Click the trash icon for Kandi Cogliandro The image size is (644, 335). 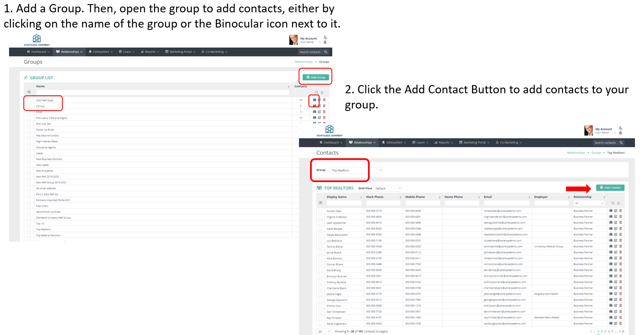[x=621, y=323]
